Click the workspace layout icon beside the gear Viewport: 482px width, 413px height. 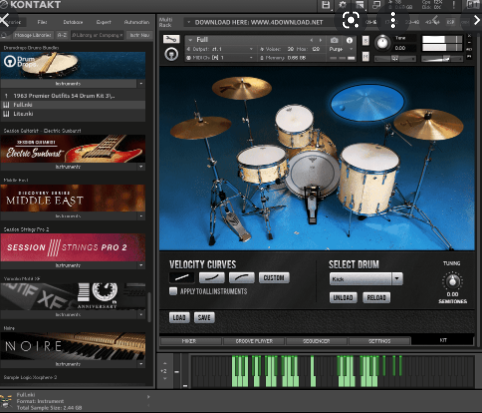click(360, 5)
